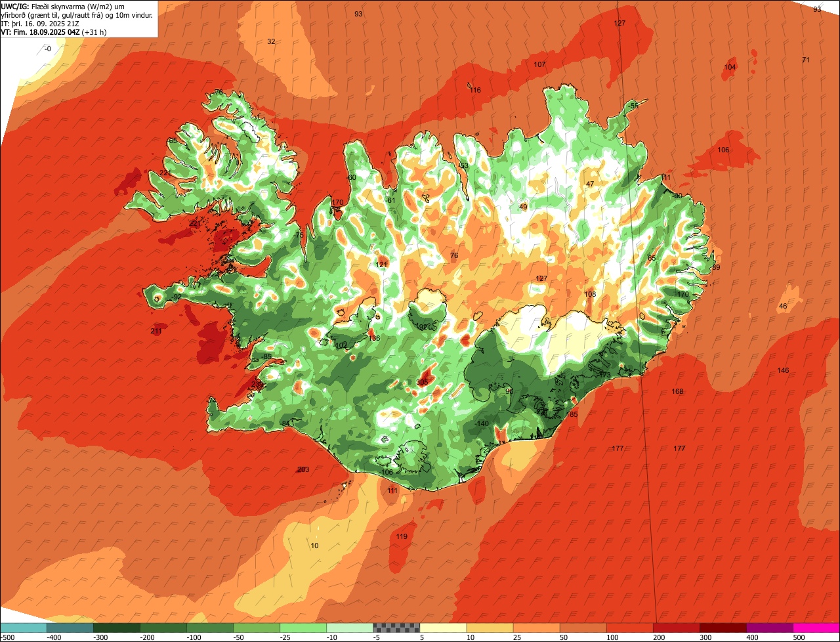
Task: Click the map value "146" on the east sea
Action: pos(783,370)
